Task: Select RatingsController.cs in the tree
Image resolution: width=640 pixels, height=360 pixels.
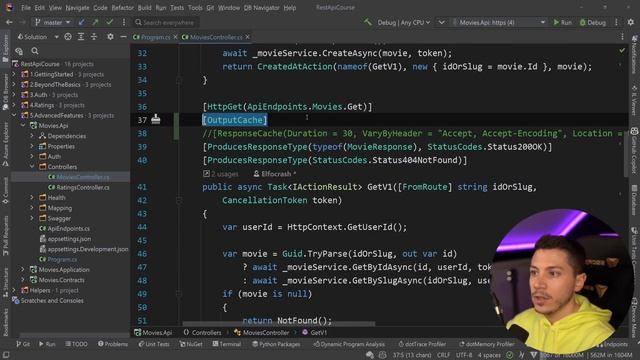Action: 78,187
